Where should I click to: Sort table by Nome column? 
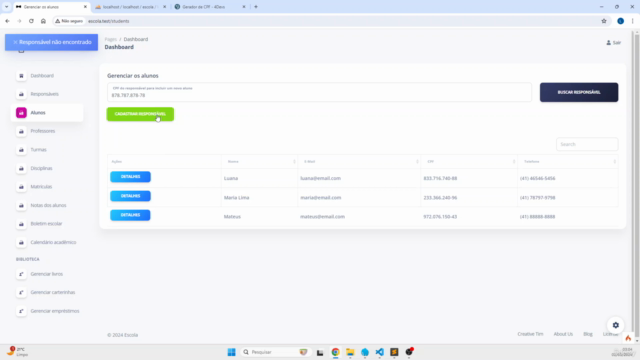[x=260, y=162]
